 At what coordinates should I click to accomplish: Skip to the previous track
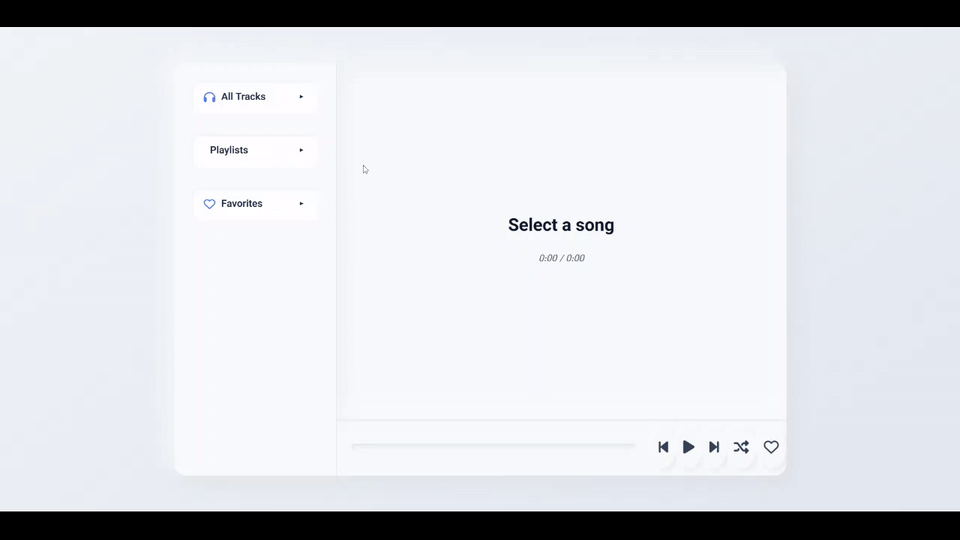[663, 447]
